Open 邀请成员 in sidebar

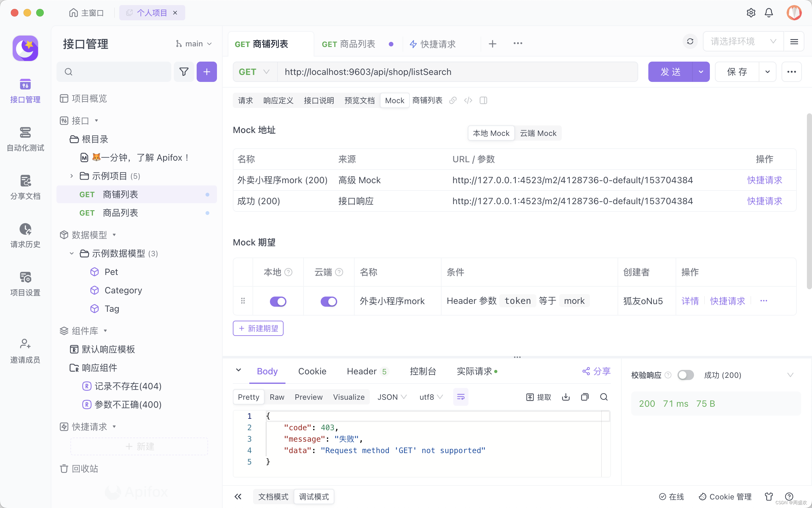pos(25,351)
